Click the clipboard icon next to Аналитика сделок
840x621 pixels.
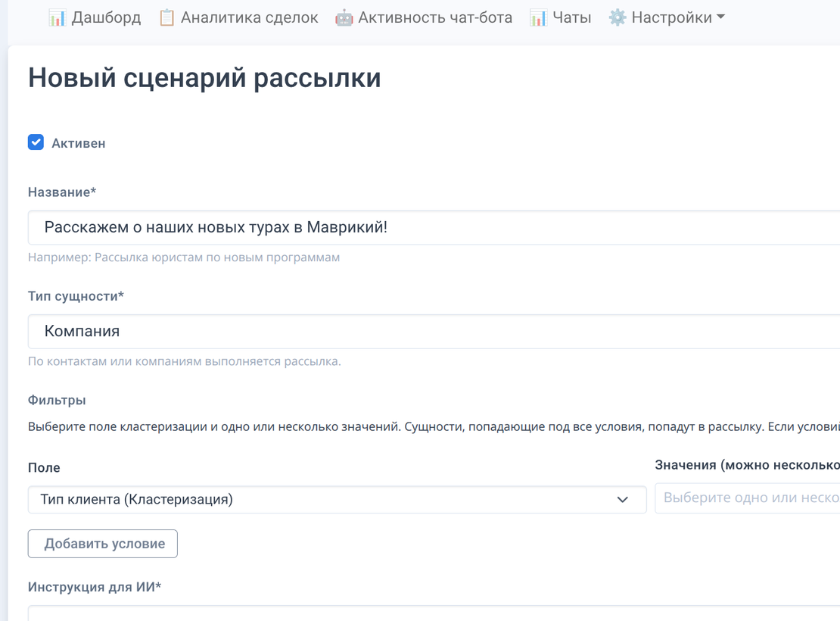[x=170, y=17]
